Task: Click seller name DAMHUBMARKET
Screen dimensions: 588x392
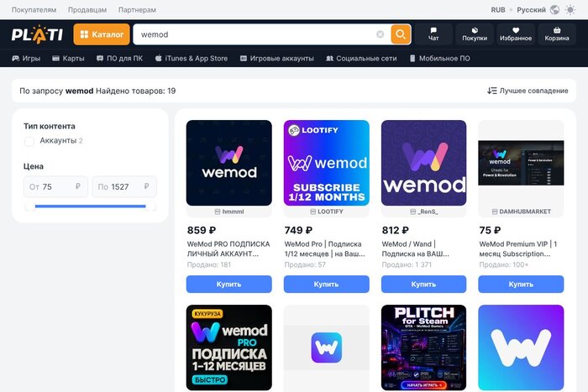Action: [525, 212]
